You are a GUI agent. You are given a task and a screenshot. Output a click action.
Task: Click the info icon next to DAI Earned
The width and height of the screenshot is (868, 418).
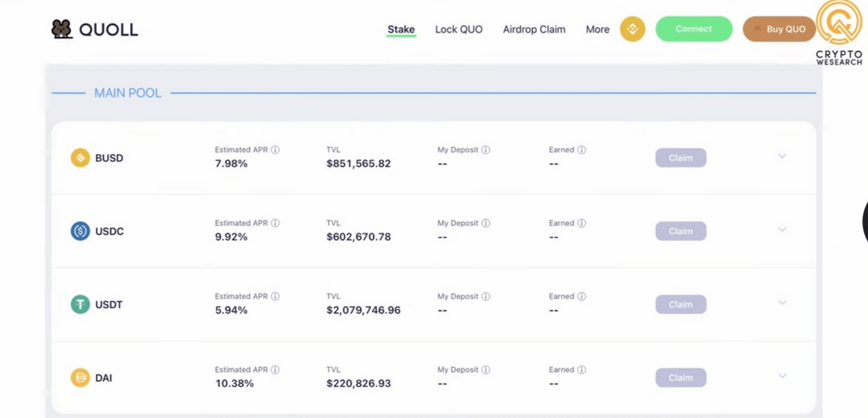point(583,369)
